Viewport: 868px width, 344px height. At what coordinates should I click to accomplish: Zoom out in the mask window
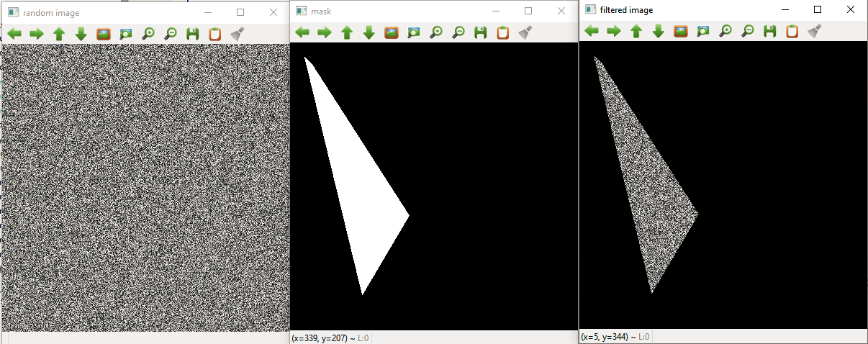click(458, 32)
